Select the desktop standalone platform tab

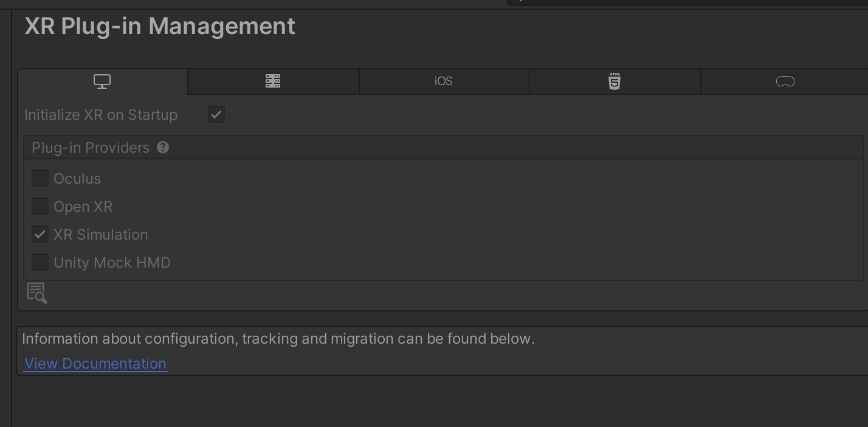pos(103,82)
